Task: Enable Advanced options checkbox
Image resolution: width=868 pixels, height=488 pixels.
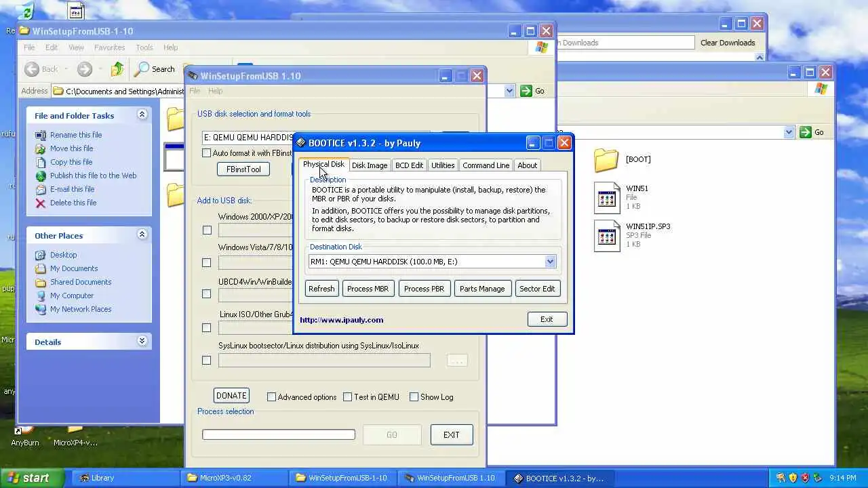Action: (271, 397)
